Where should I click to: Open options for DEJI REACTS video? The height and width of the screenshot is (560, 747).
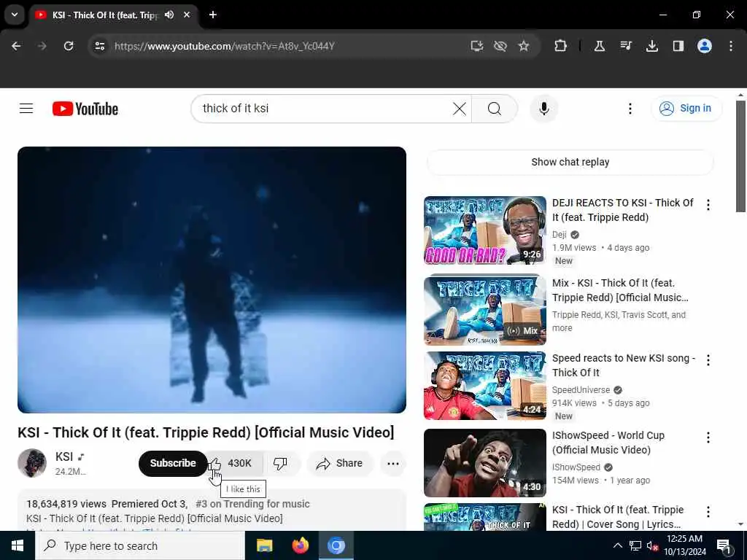[x=708, y=205]
